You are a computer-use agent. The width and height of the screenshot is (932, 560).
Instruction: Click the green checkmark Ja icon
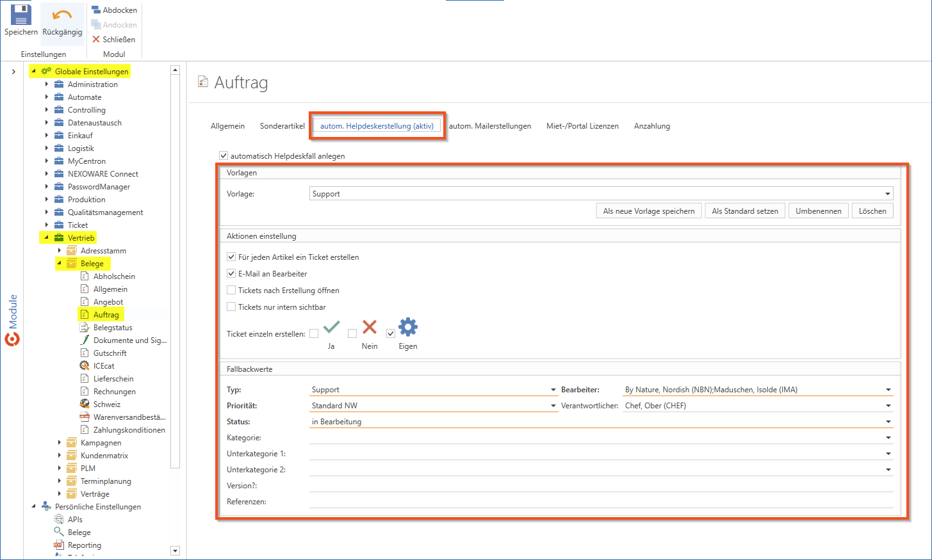pos(331,327)
